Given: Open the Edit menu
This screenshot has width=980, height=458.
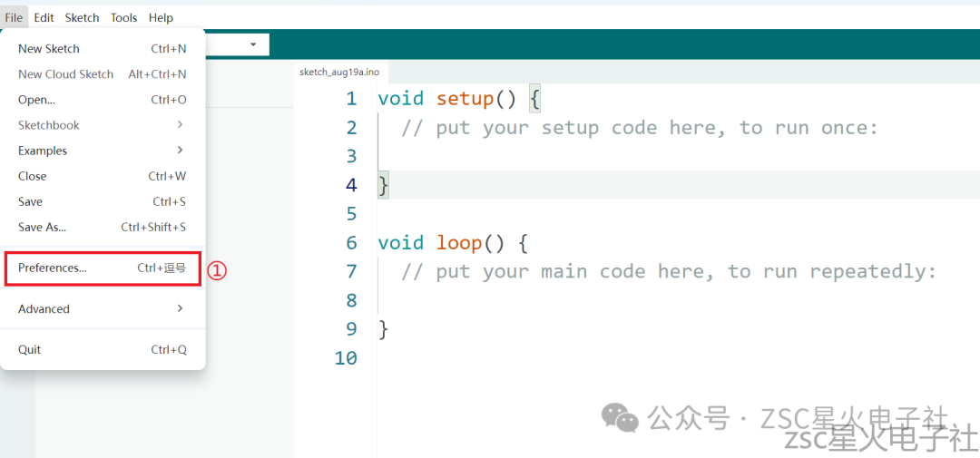Looking at the screenshot, I should [x=44, y=17].
